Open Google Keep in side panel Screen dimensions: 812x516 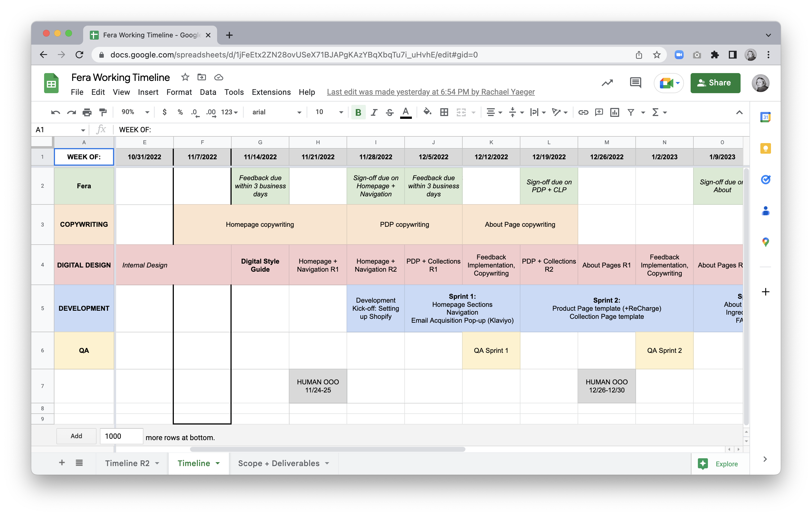pyautogui.click(x=765, y=149)
